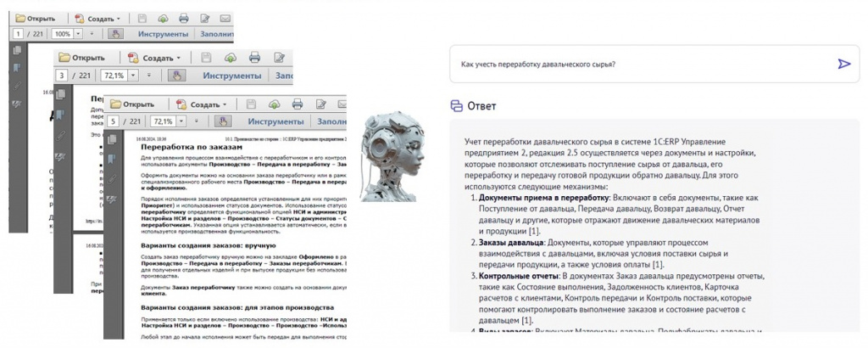Expand the toolbar overflow chevron in the 100% zoom window
Image resolution: width=868 pixels, height=348 pixels.
click(x=92, y=34)
